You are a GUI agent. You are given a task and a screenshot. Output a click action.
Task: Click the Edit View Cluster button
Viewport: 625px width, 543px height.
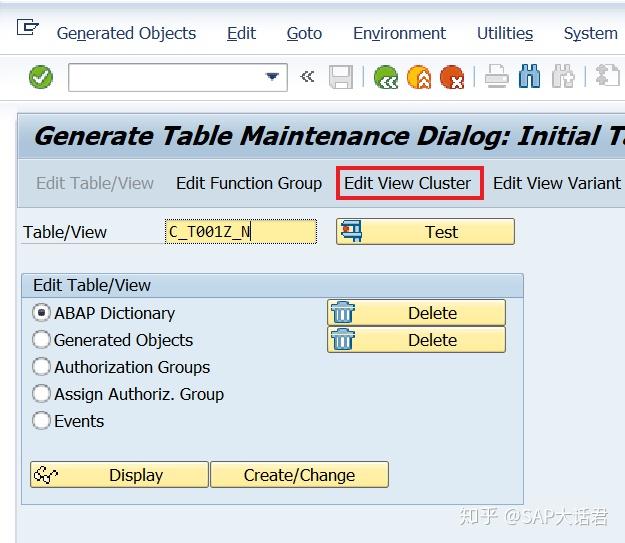pos(408,183)
